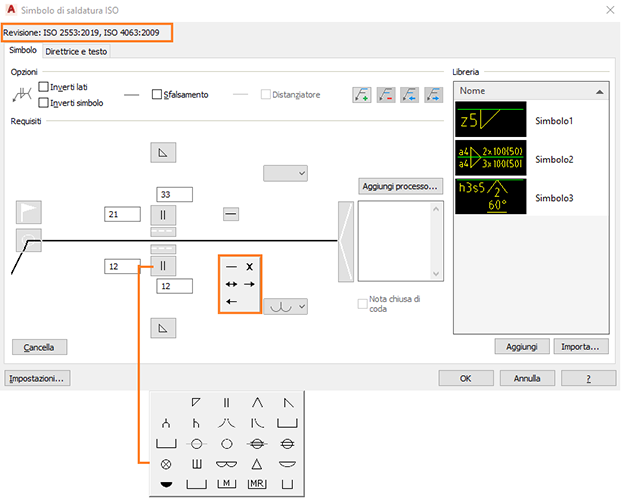Toggle tail bracket button beside process list
This screenshot has height=498, width=624.
(x=346, y=242)
